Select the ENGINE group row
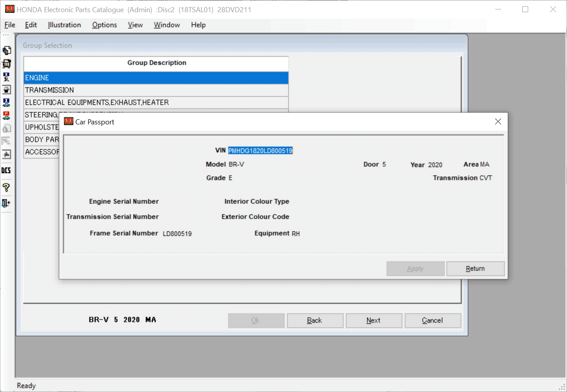The height and width of the screenshot is (392, 567). point(156,78)
